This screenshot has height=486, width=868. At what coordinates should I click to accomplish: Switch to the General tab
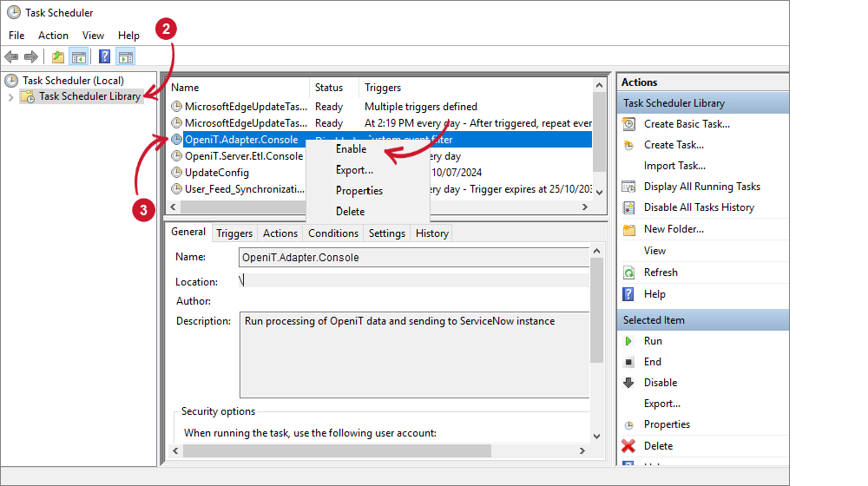point(188,232)
